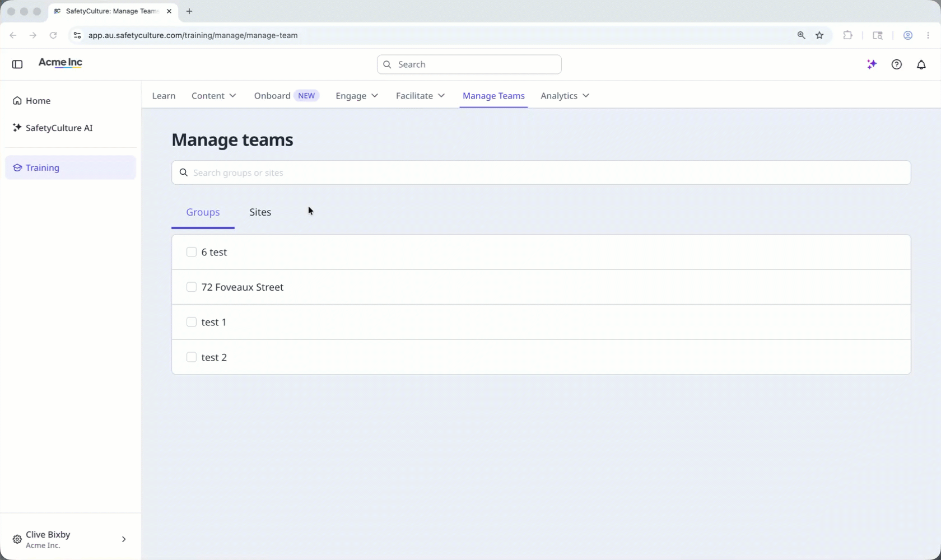The width and height of the screenshot is (941, 560).
Task: Click the test 2 group name
Action: (214, 357)
